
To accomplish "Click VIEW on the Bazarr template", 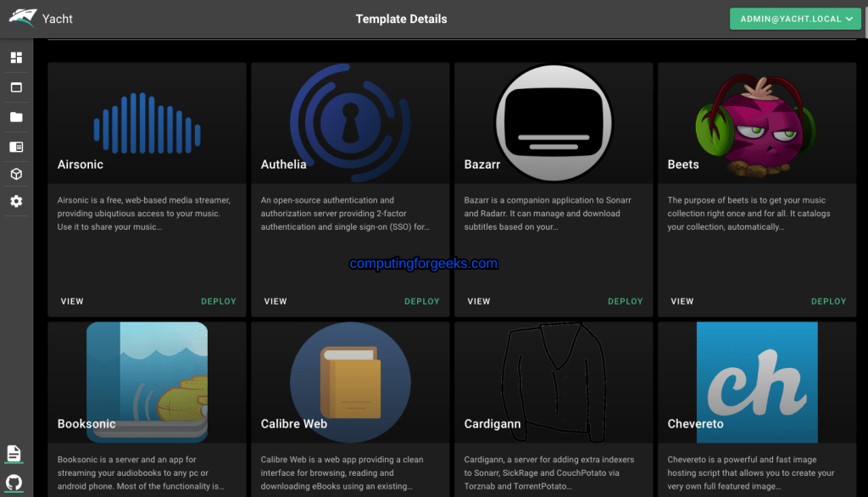I will (479, 301).
